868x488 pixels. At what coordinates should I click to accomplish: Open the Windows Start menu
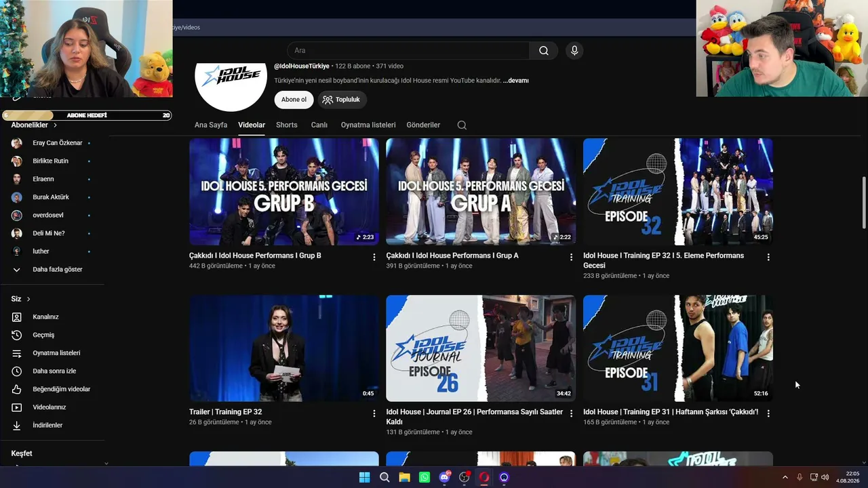tap(364, 477)
